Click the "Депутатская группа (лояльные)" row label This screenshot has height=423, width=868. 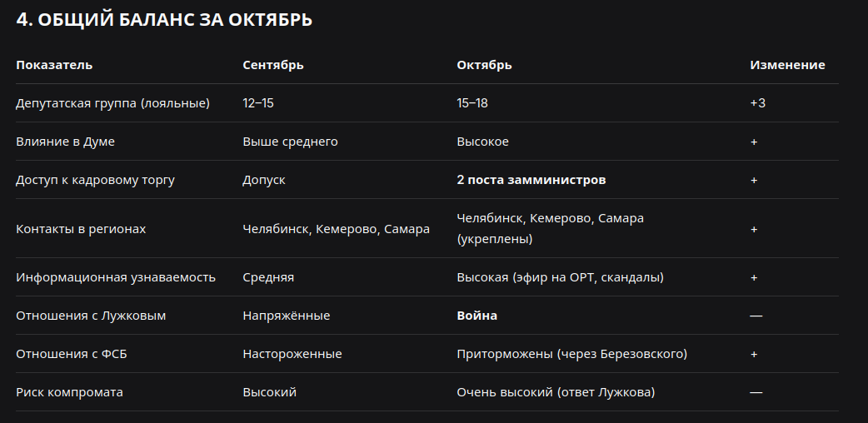coord(113,103)
